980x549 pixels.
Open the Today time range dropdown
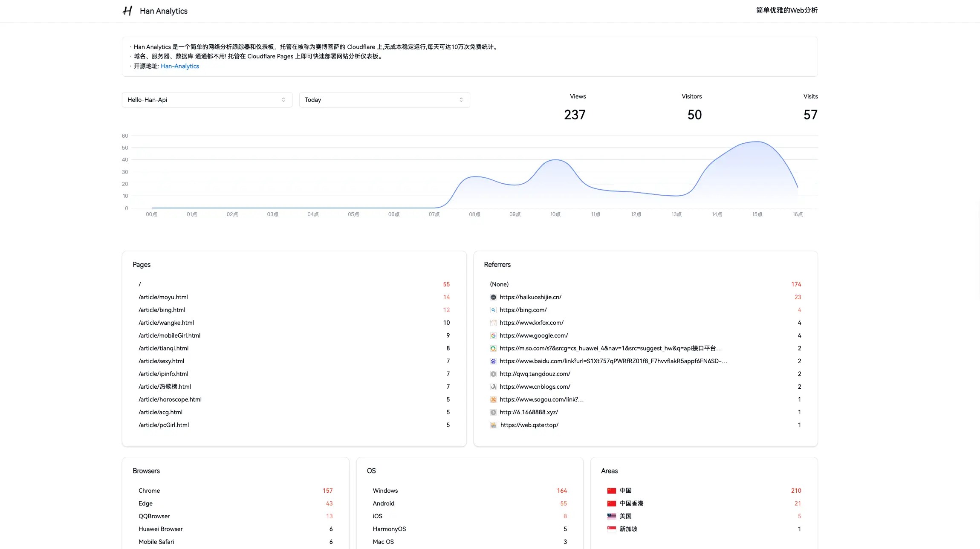click(x=384, y=99)
